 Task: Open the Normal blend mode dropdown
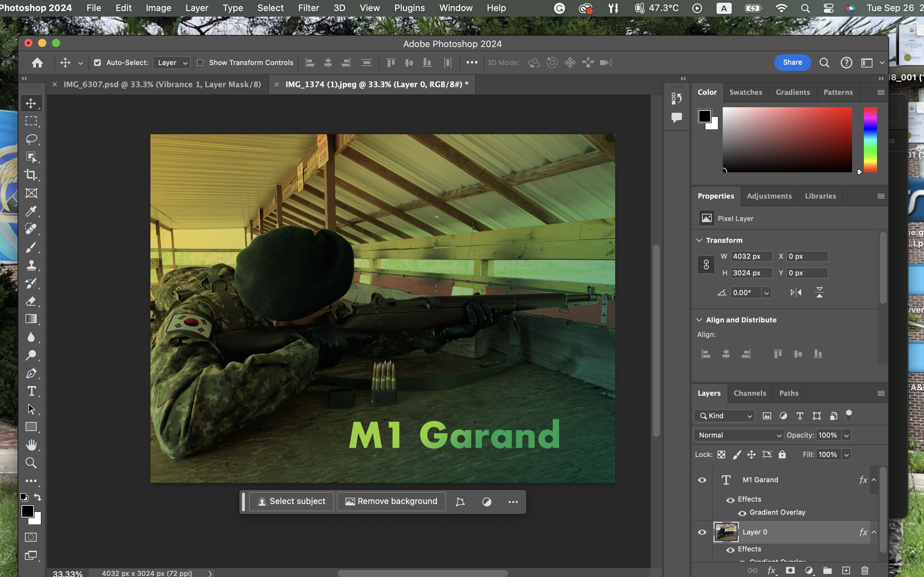[x=739, y=435]
